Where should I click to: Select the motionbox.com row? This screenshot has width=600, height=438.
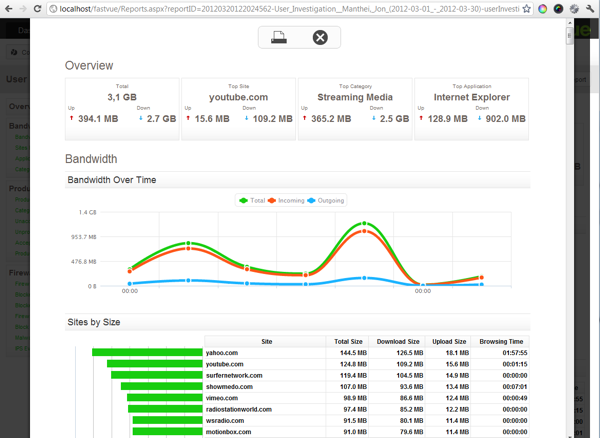point(367,432)
